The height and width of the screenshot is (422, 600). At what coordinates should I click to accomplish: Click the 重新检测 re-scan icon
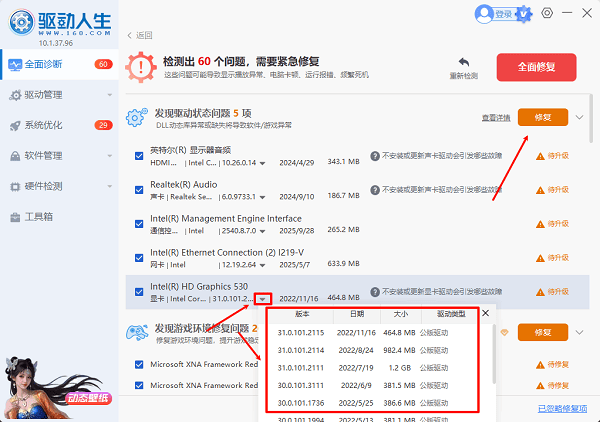point(464,62)
